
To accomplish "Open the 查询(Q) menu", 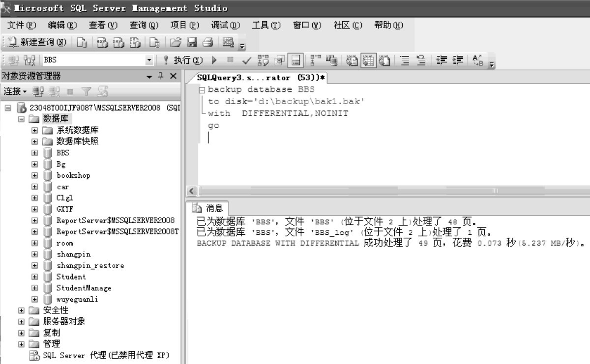I will [144, 26].
